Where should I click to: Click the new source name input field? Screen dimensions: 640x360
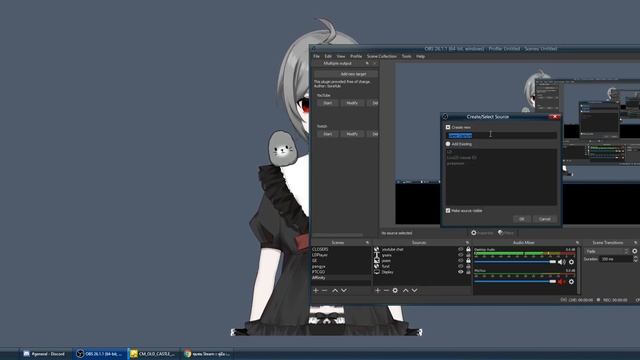click(501, 135)
